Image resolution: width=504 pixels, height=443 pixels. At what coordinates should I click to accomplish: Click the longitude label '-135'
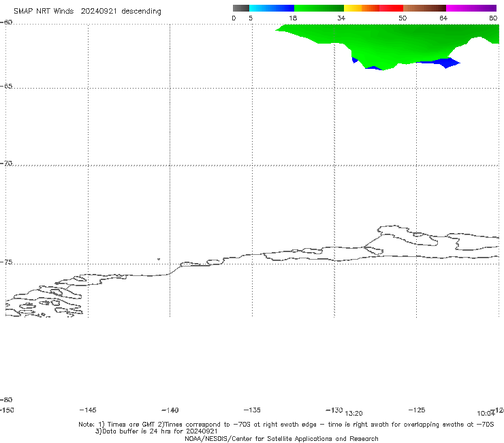pyautogui.click(x=252, y=410)
